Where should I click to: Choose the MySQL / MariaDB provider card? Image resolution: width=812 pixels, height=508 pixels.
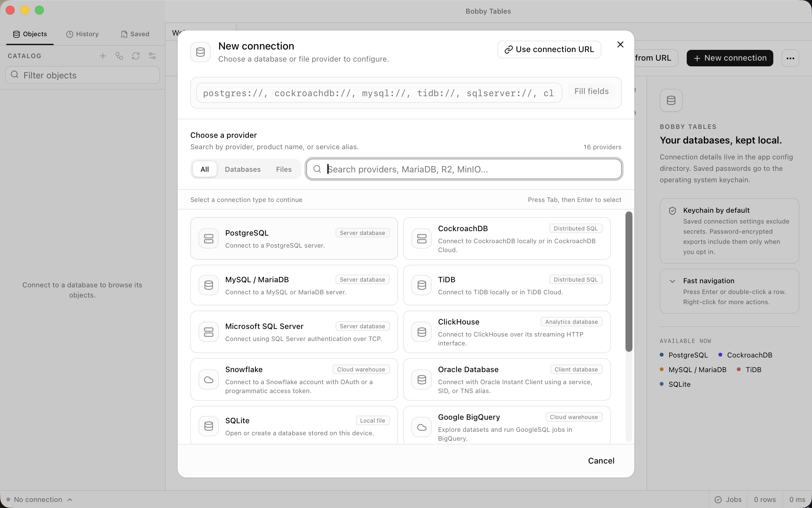point(294,285)
